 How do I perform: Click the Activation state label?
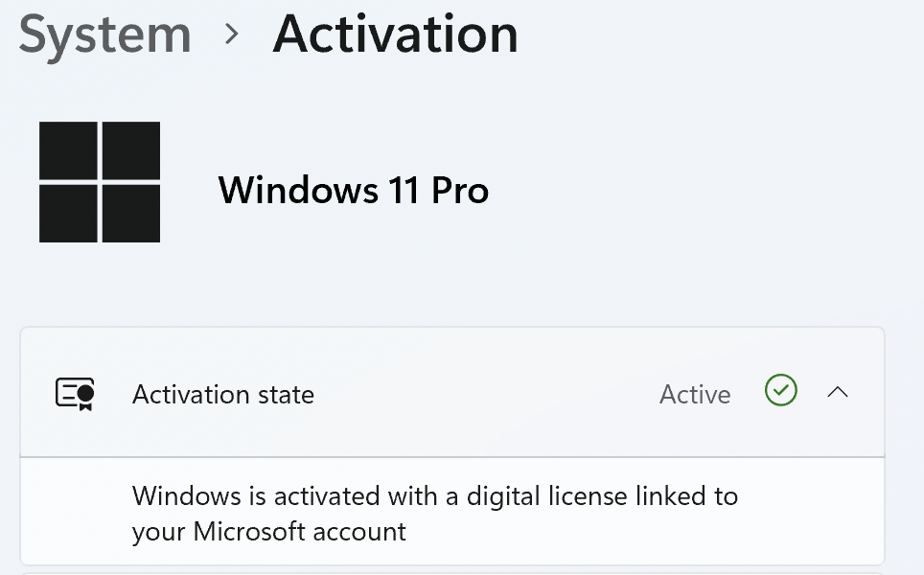click(x=222, y=394)
